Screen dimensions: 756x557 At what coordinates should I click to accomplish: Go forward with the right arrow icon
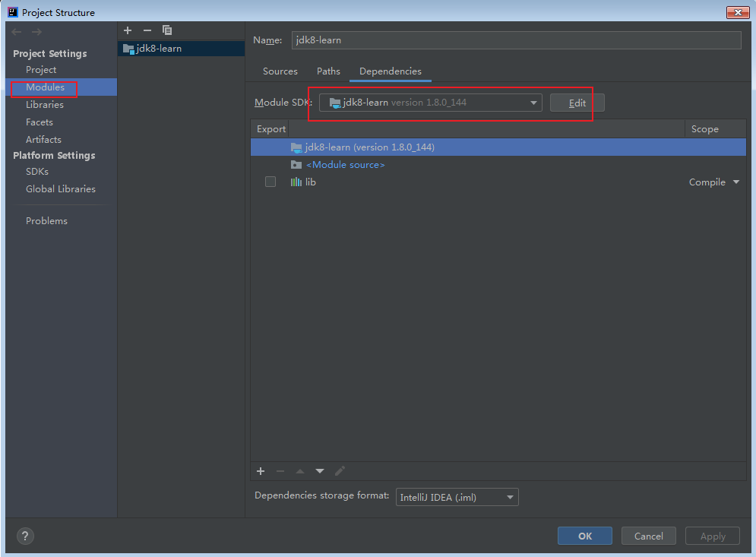tap(36, 32)
